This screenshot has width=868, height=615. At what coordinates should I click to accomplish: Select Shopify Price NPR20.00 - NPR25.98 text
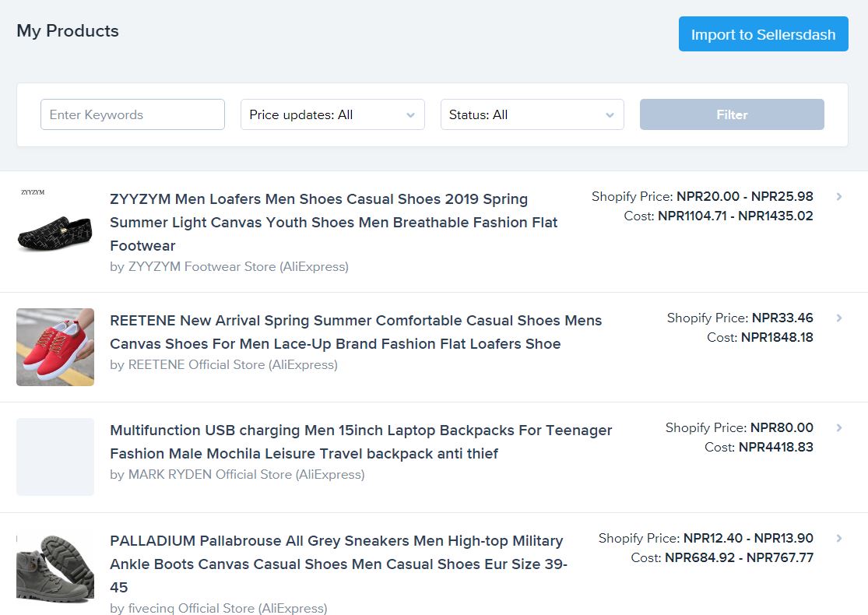[702, 196]
